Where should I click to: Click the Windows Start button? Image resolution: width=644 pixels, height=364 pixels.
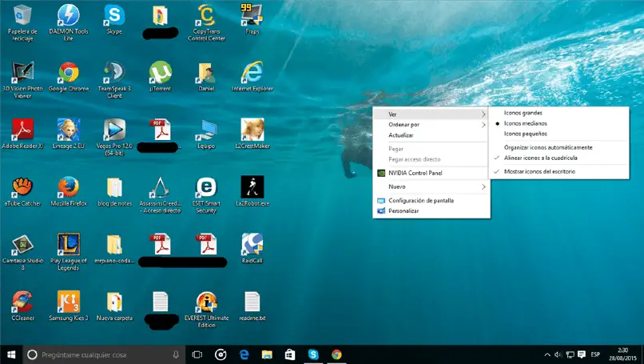pos(11,354)
